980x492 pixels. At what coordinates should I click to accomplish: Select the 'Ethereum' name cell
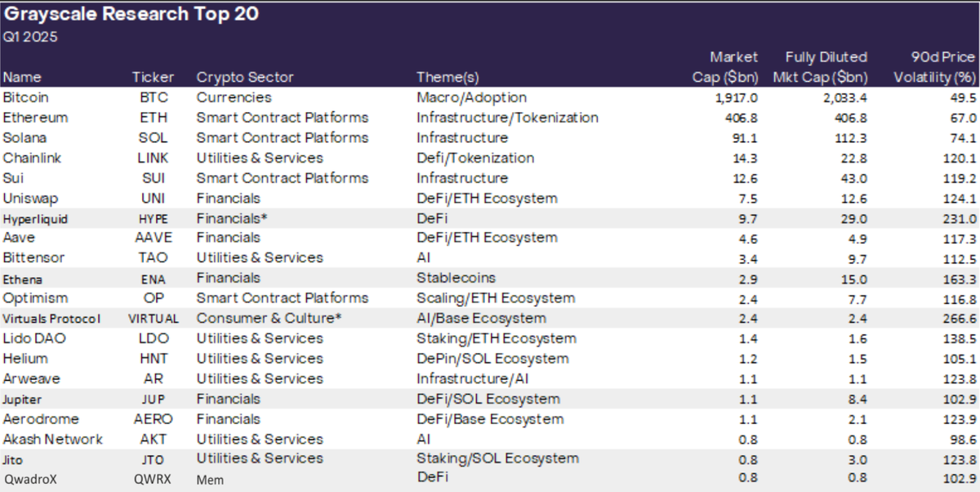35,118
